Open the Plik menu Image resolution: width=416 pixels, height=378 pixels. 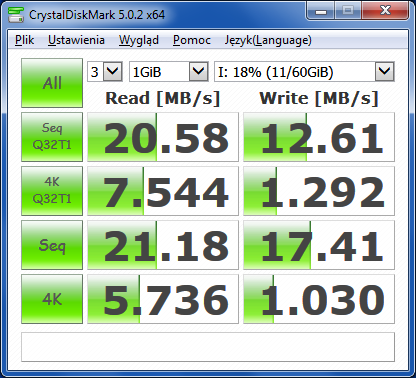point(24,40)
